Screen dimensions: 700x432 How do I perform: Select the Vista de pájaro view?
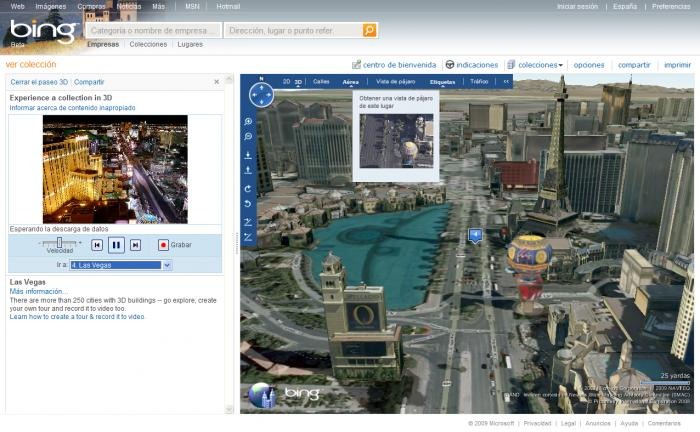click(396, 82)
